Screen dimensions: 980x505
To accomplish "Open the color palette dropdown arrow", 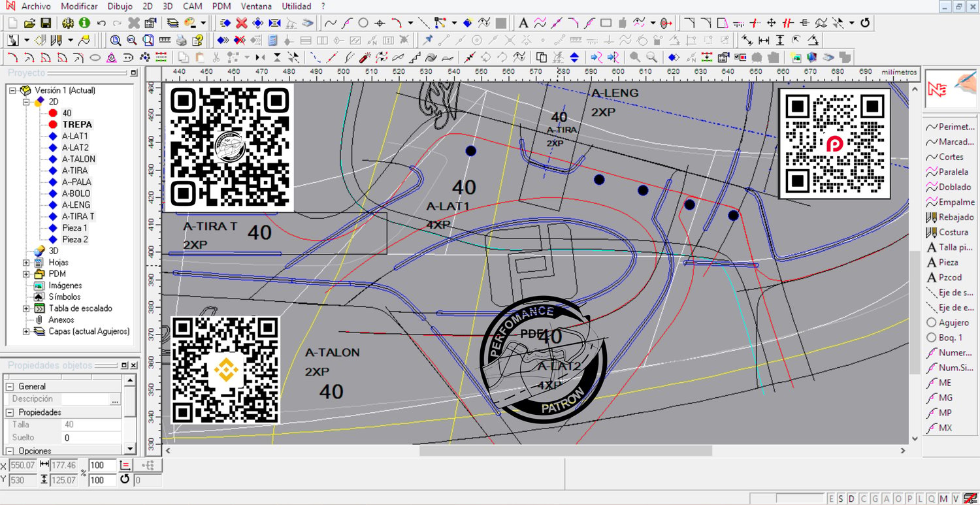I will click(x=203, y=23).
